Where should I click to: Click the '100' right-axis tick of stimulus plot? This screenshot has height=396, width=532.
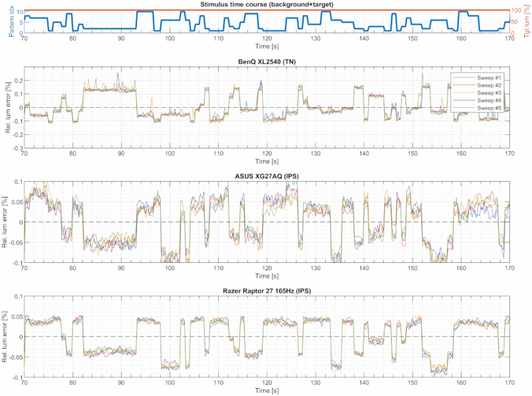click(516, 11)
